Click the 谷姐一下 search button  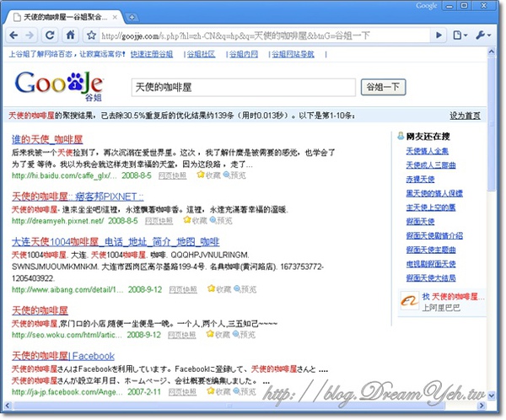coord(383,87)
